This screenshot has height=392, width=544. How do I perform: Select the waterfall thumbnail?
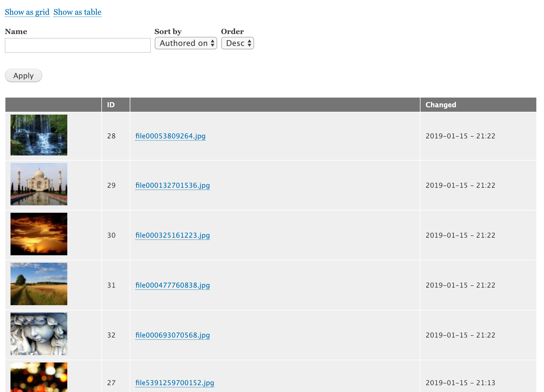(39, 135)
